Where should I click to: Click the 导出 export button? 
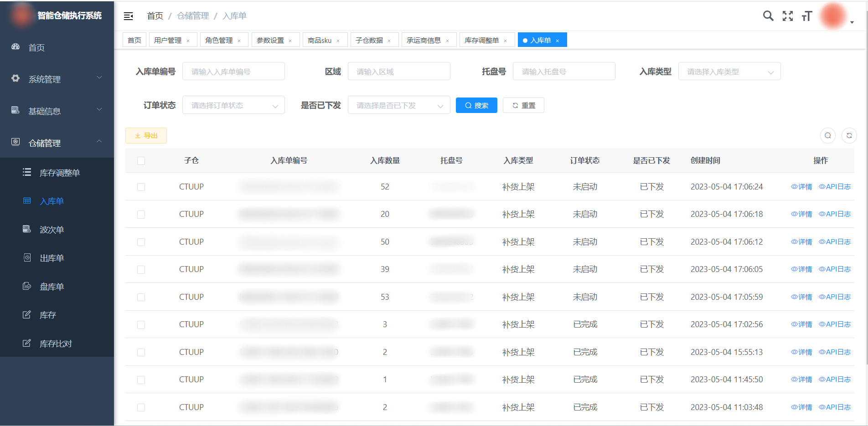pos(146,135)
